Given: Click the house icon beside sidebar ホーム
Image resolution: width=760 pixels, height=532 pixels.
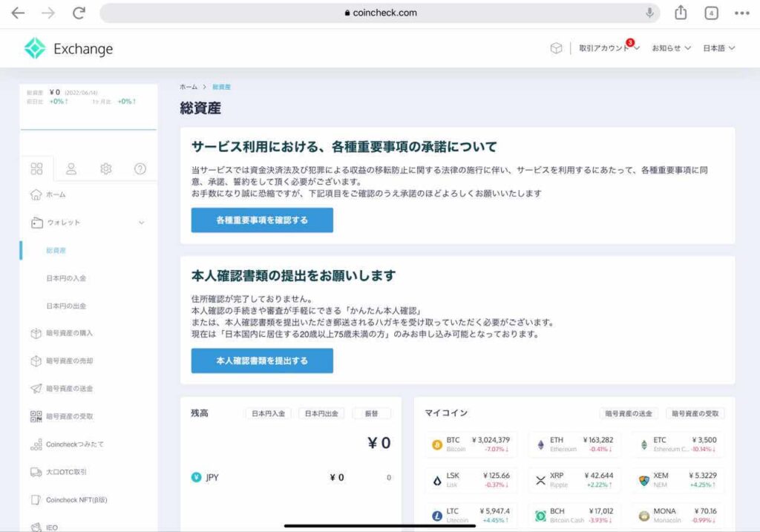Looking at the screenshot, I should (36, 195).
